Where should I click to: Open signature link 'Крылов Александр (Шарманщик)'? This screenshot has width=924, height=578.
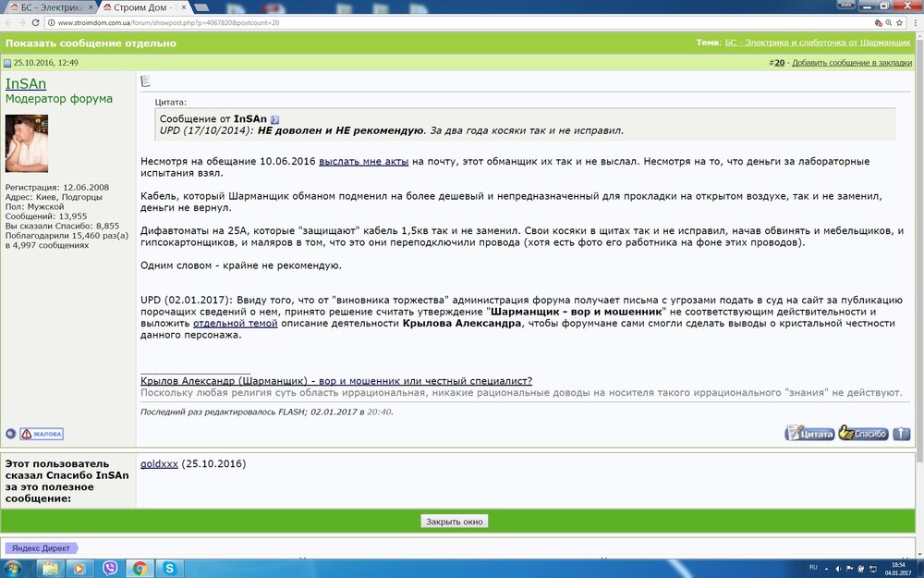[x=336, y=381]
